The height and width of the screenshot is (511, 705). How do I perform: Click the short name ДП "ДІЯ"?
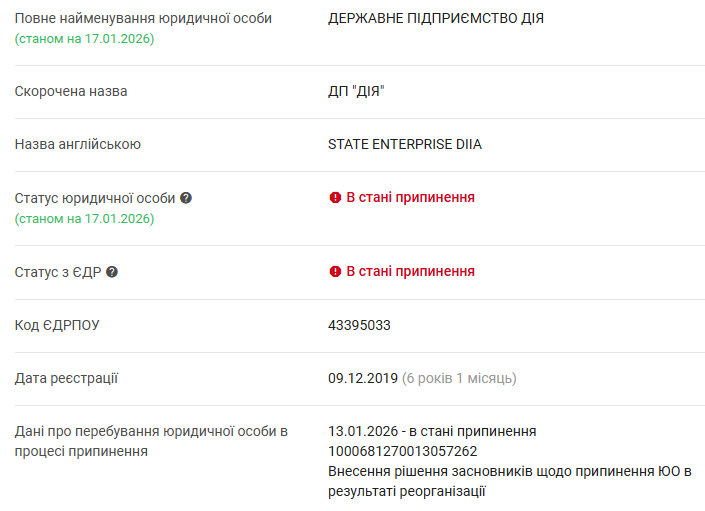point(356,91)
